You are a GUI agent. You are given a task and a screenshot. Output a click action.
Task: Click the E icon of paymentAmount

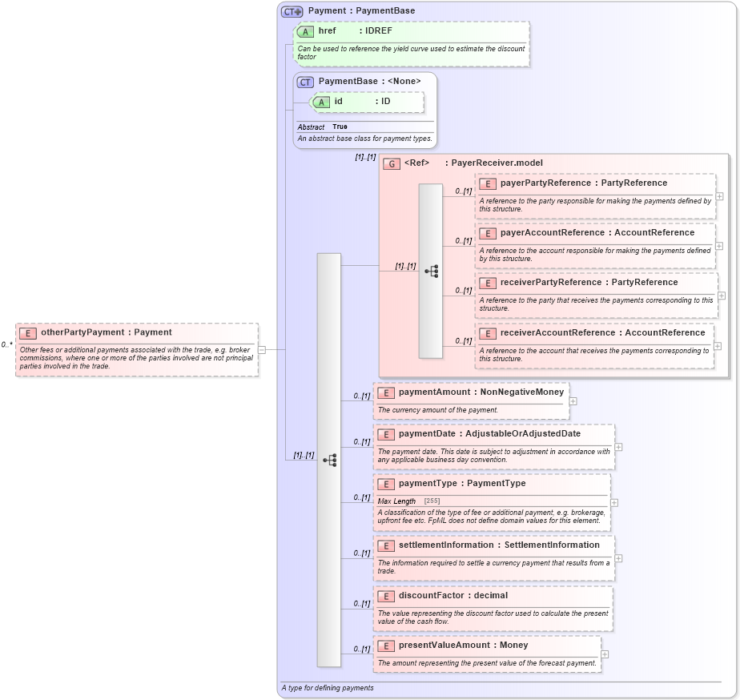pos(385,392)
